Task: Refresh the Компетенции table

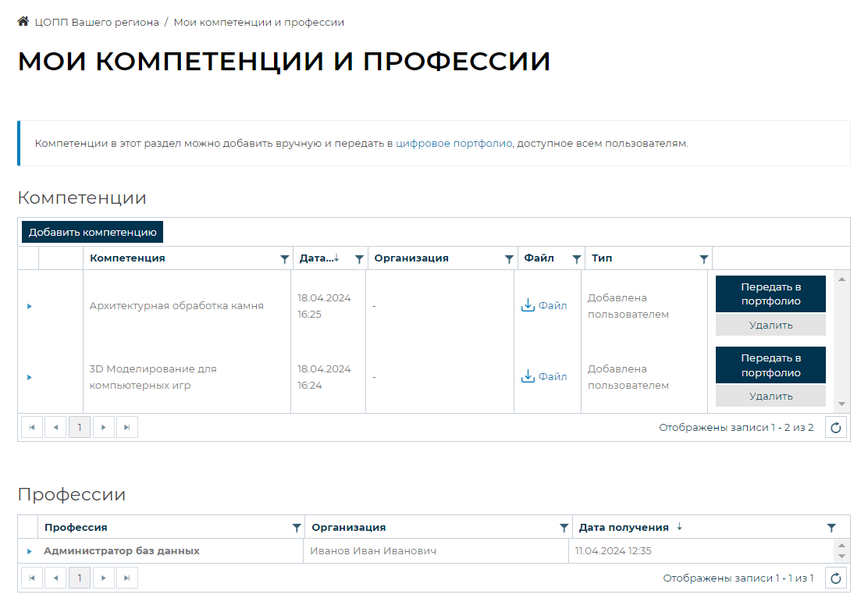Action: [836, 427]
